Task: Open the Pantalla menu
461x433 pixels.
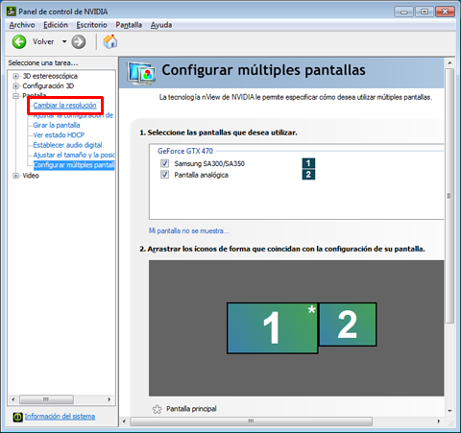Action: click(x=129, y=25)
